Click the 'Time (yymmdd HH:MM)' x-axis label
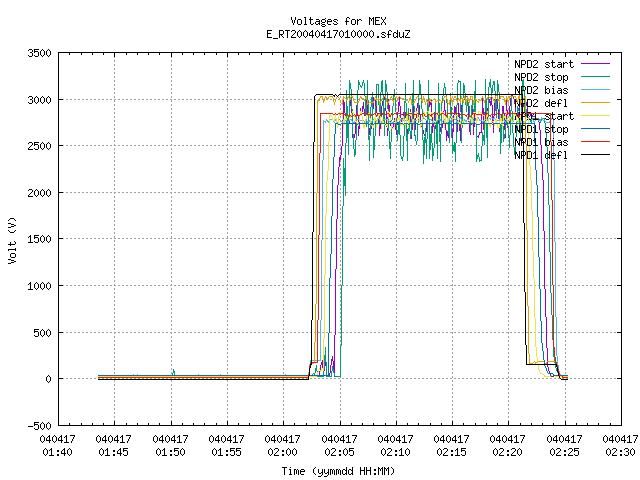This screenshot has width=640, height=480. (338, 471)
